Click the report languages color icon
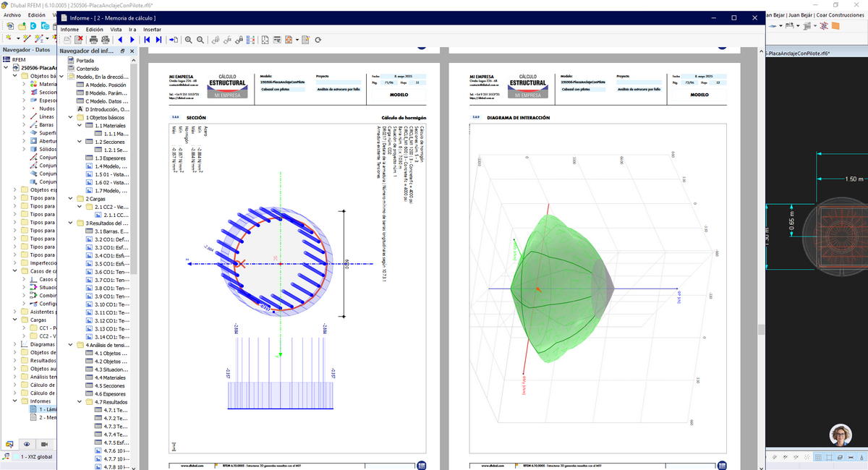The width and height of the screenshot is (868, 470). point(250,40)
